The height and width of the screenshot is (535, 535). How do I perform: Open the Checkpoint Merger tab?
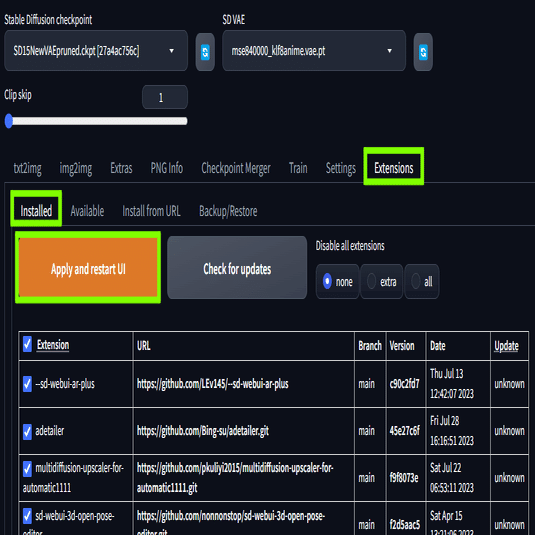click(x=236, y=168)
